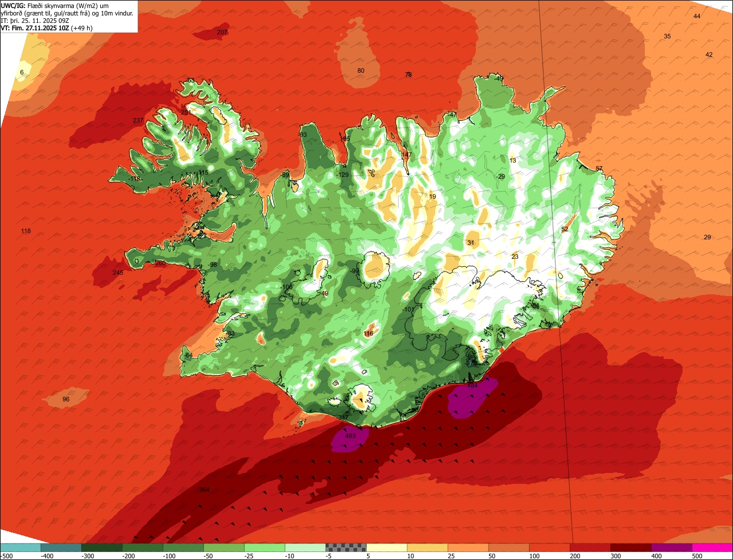The width and height of the screenshot is (733, 560).
Task: Select the 52 value in eastern Iceland
Action: [565, 229]
